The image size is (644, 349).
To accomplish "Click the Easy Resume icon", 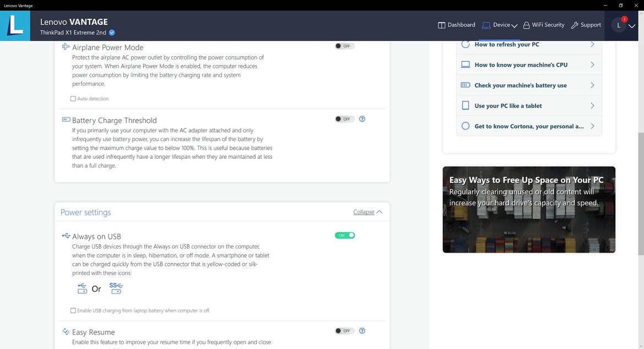I will 66,331.
